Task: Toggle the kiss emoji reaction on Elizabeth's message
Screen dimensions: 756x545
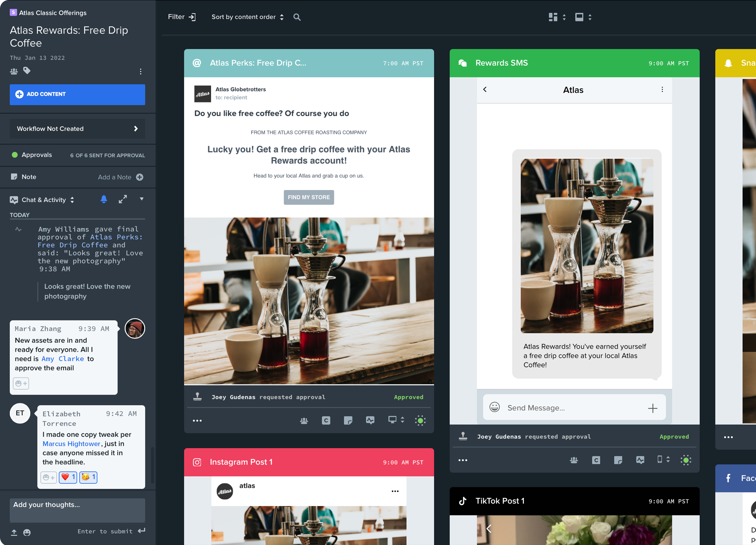Action: tap(88, 477)
